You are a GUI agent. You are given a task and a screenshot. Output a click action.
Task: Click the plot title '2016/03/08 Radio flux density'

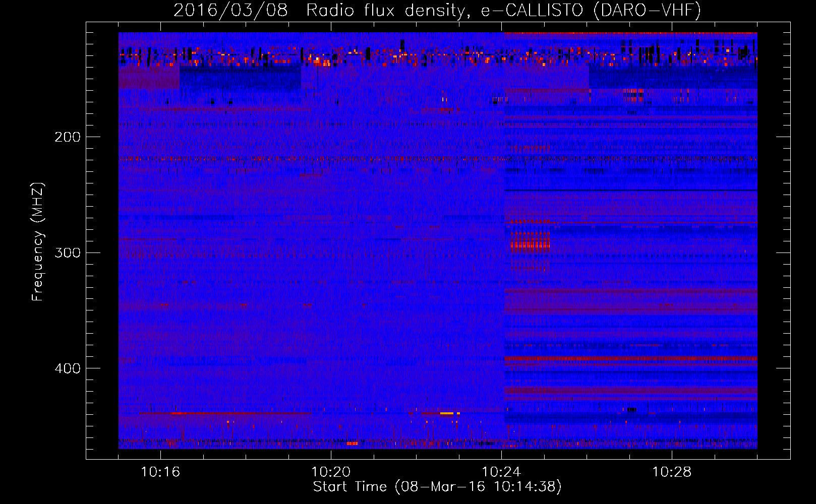click(437, 10)
